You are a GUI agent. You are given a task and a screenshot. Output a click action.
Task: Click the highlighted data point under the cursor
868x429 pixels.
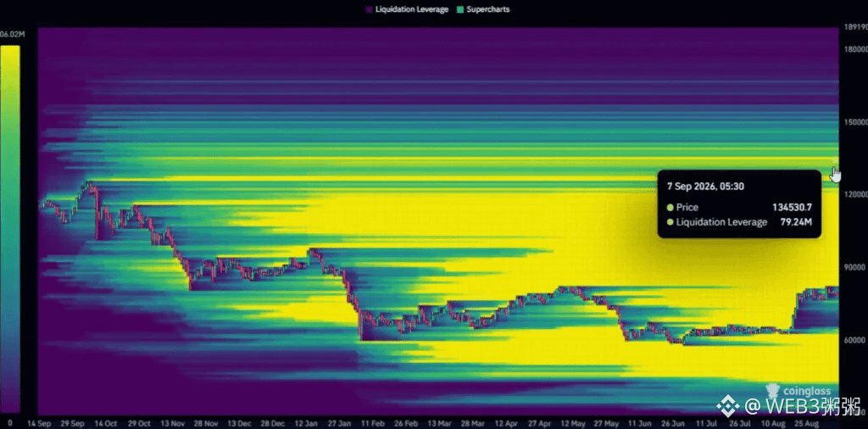tap(835, 160)
